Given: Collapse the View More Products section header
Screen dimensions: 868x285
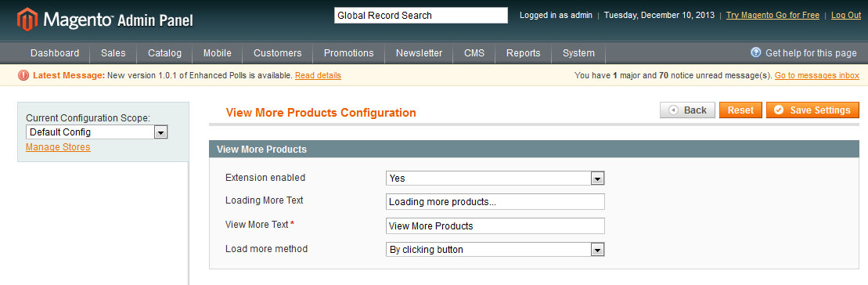Looking at the screenshot, I should pyautogui.click(x=534, y=150).
